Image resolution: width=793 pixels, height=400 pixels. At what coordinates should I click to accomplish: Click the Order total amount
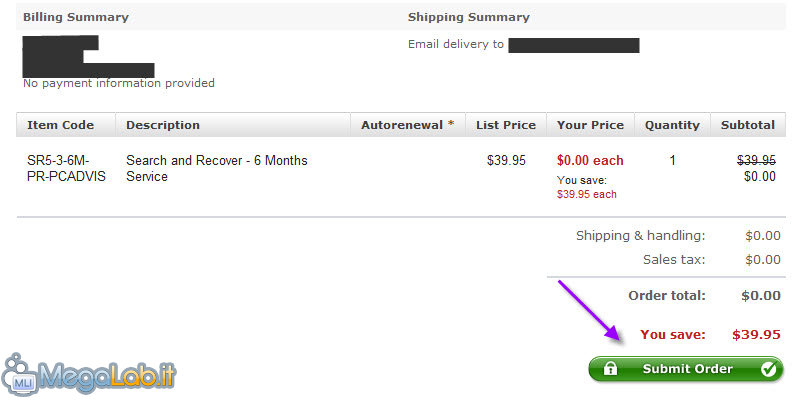point(761,296)
